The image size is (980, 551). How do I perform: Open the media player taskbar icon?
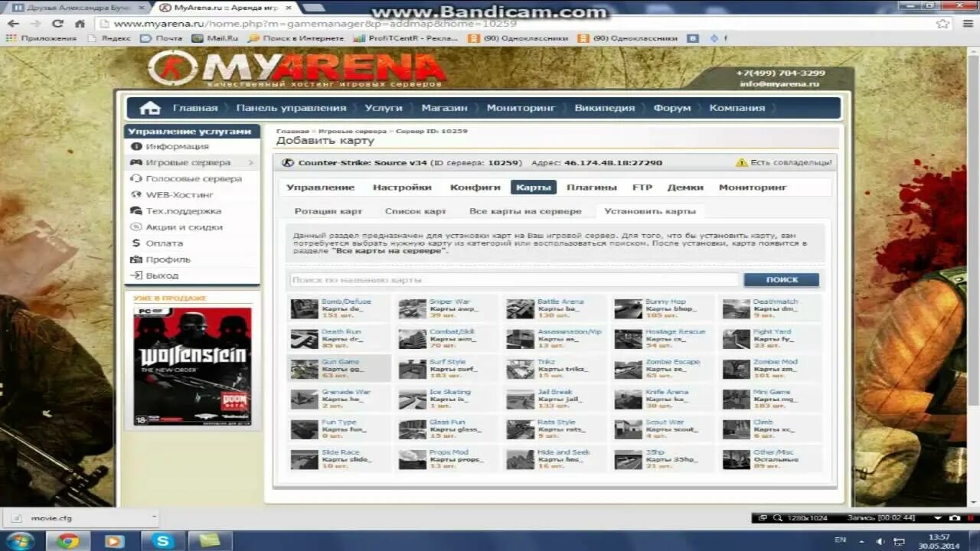coord(114,541)
